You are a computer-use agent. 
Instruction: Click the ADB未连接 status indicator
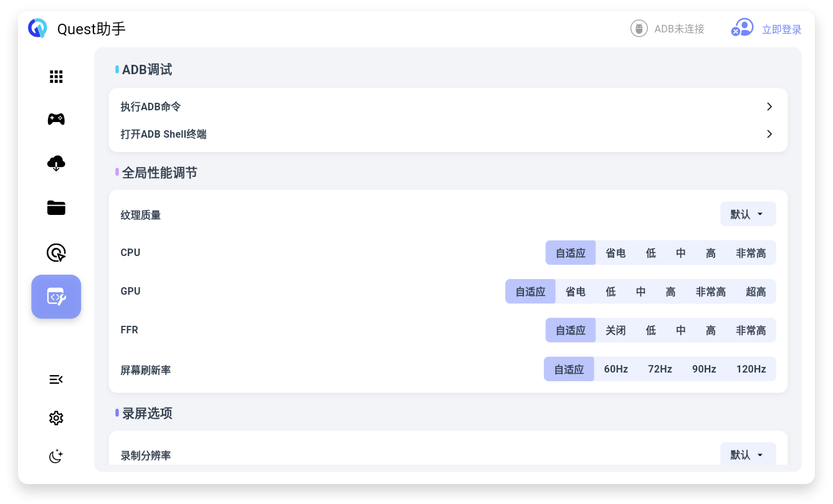tap(667, 29)
